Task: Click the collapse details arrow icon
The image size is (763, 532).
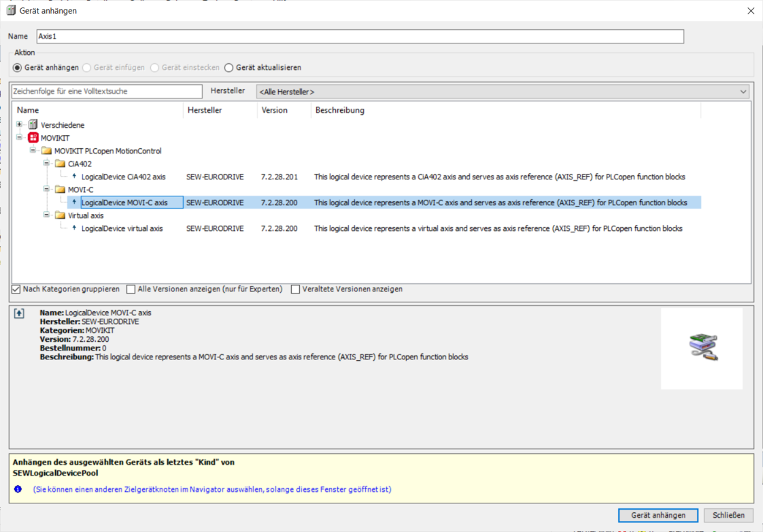Action: point(19,313)
